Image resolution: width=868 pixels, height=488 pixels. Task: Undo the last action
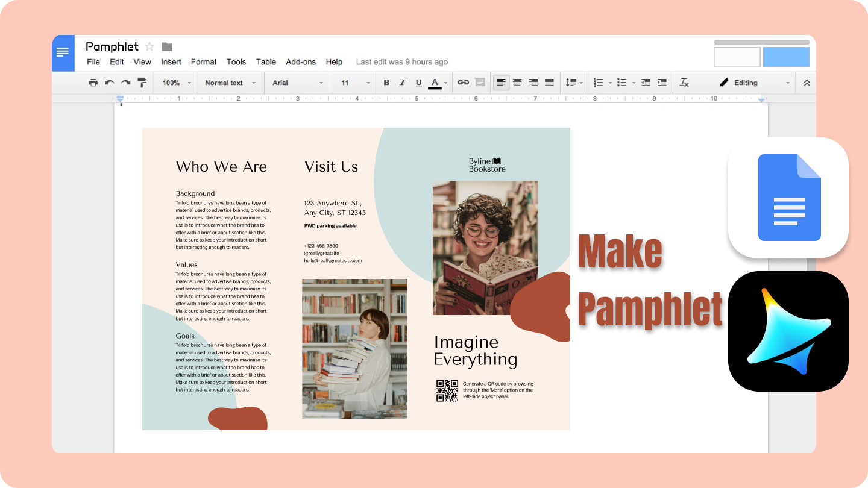[109, 83]
